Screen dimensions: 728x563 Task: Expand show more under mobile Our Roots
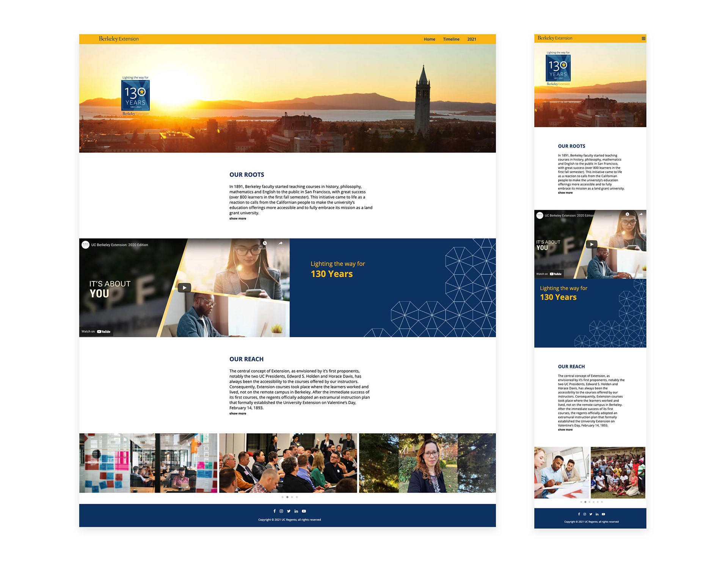coord(565,193)
